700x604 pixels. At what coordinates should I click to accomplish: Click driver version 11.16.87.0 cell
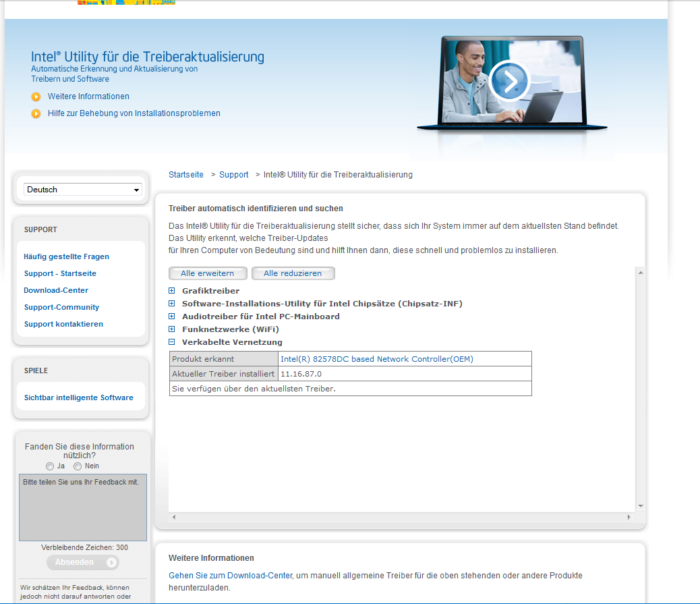405,374
